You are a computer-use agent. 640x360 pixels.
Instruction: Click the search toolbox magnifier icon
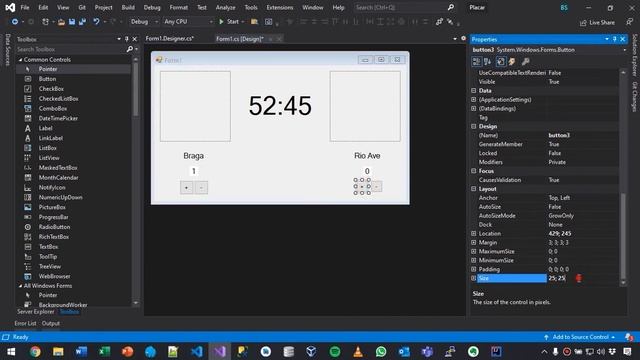tap(129, 49)
